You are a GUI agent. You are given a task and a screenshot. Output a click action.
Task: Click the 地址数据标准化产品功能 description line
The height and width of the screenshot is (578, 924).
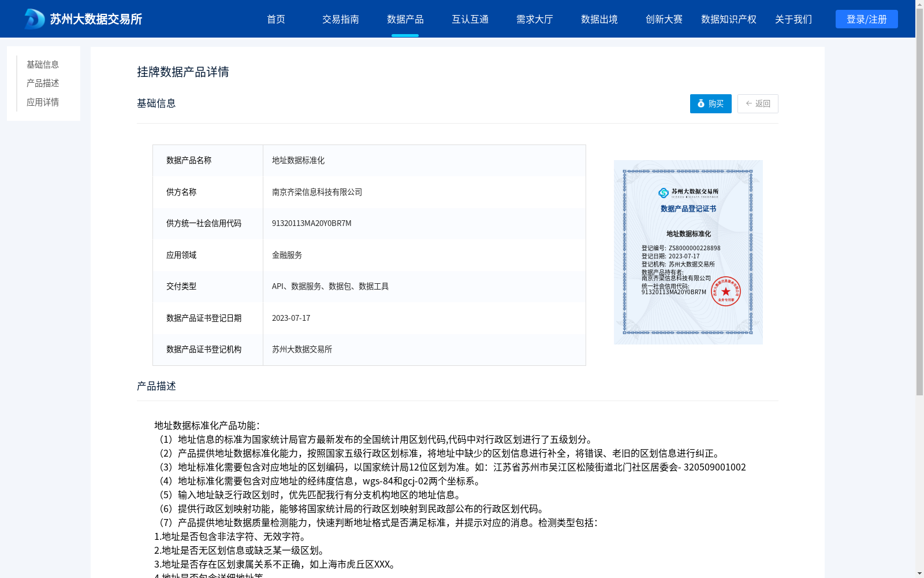click(x=207, y=425)
